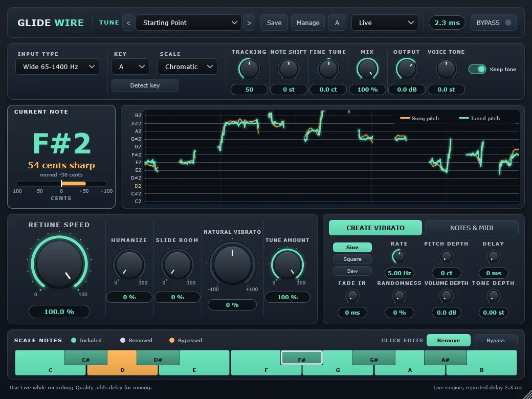The width and height of the screenshot is (532, 399).
Task: Click the G key in Scale Notes
Action: click(x=338, y=370)
